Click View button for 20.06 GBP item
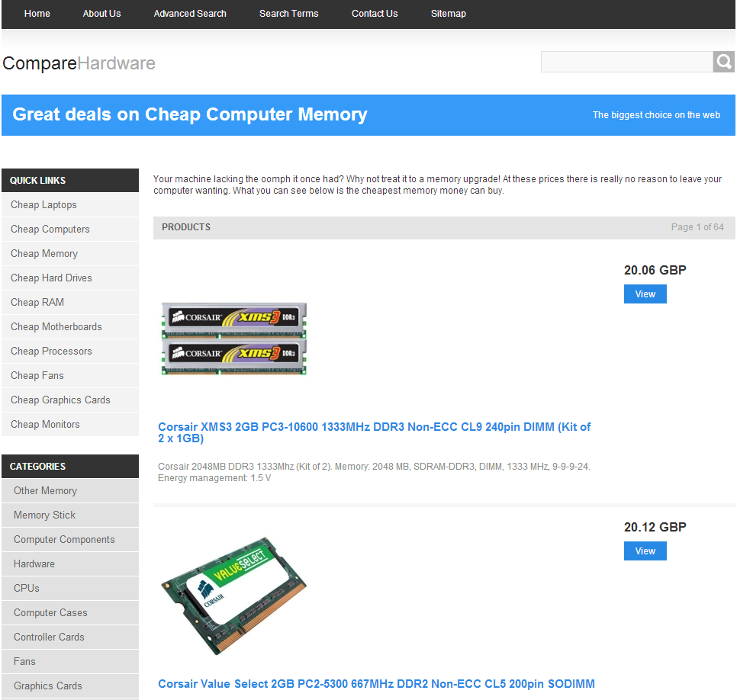The width and height of the screenshot is (753, 700). pos(645,294)
